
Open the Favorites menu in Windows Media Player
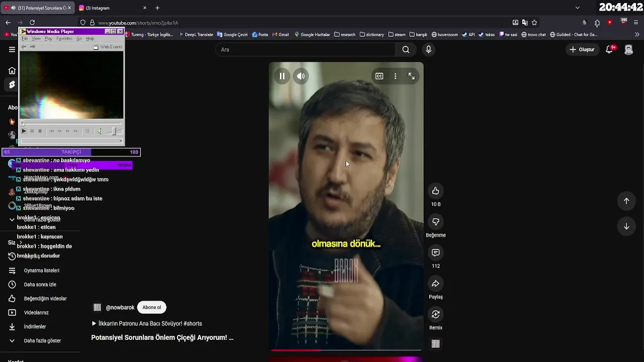pyautogui.click(x=64, y=39)
